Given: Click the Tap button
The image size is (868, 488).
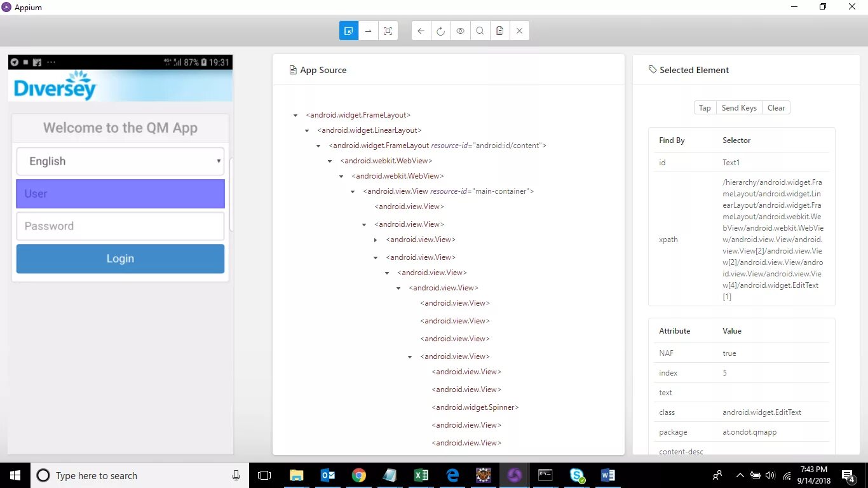Looking at the screenshot, I should pyautogui.click(x=705, y=108).
